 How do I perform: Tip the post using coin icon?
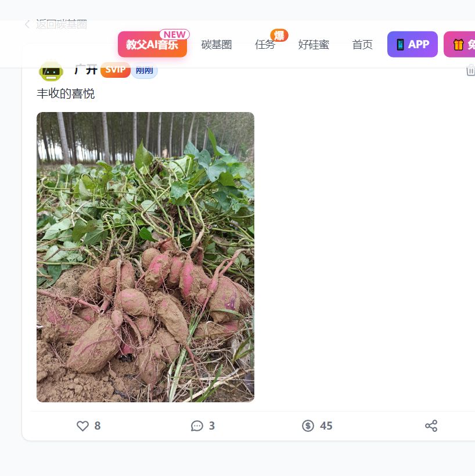[x=308, y=425]
